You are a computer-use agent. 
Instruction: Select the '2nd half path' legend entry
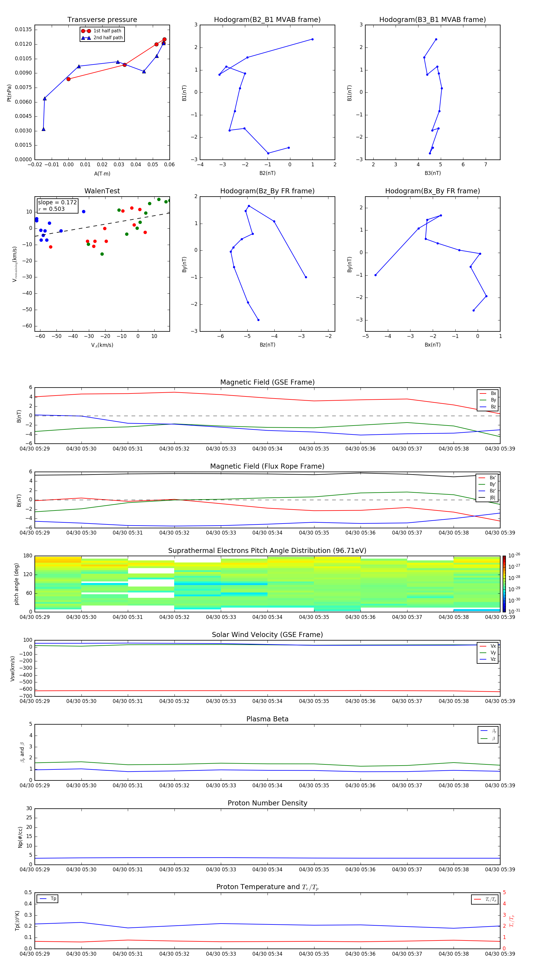pos(102,38)
